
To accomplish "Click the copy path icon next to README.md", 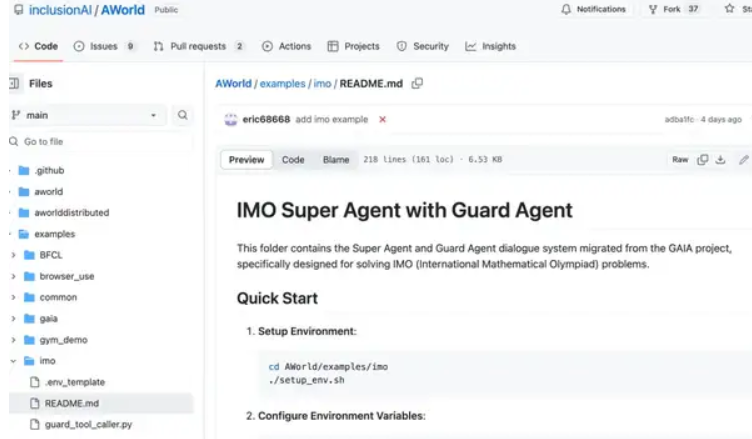I will pyautogui.click(x=417, y=84).
